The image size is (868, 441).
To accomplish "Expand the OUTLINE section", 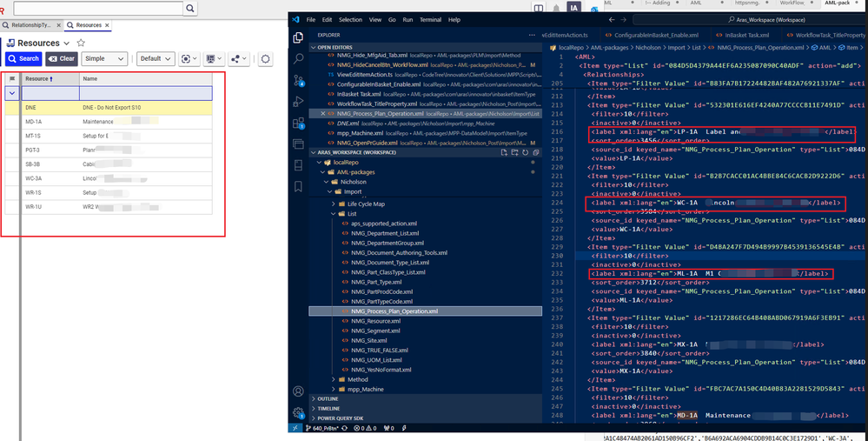I will tap(328, 398).
